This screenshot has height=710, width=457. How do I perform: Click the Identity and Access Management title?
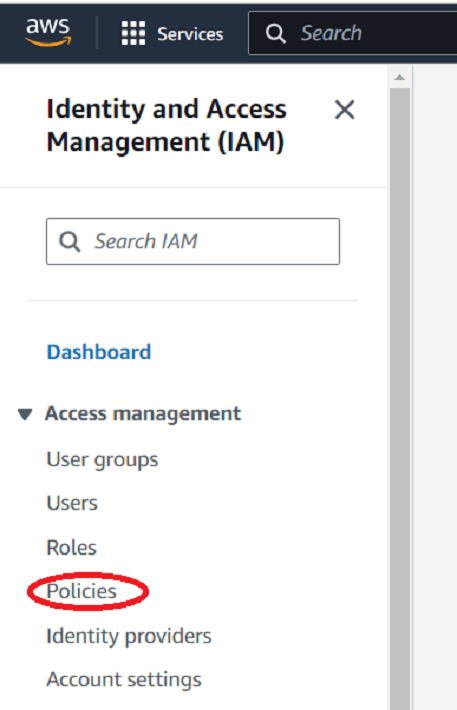[x=167, y=125]
